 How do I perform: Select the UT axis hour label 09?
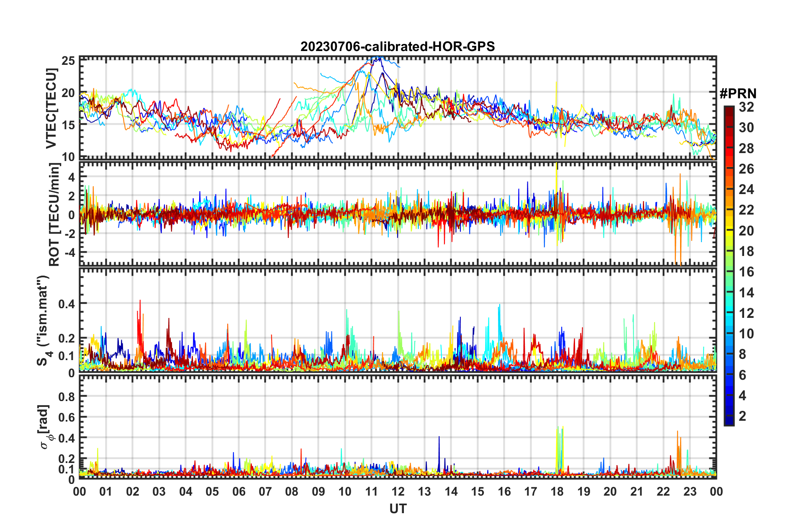pyautogui.click(x=318, y=491)
